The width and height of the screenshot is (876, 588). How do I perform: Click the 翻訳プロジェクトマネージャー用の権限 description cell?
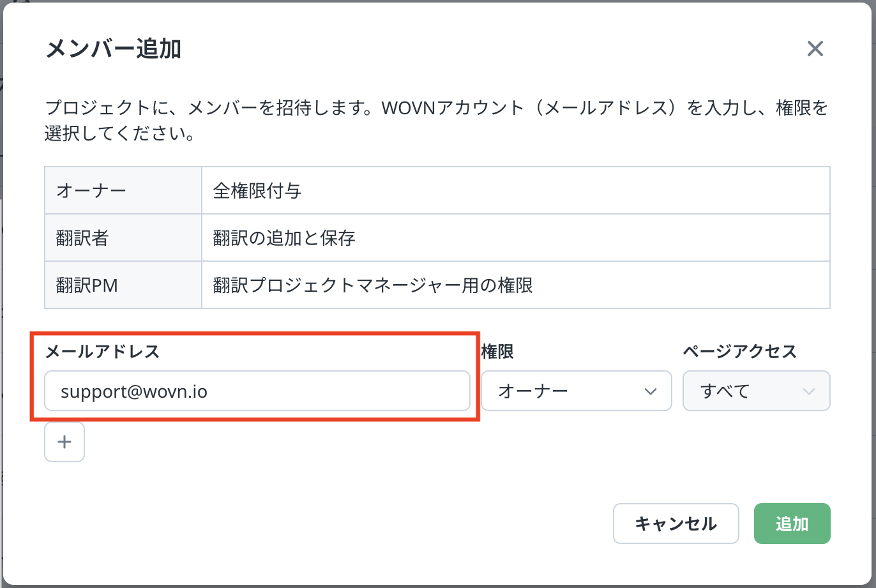tap(515, 285)
